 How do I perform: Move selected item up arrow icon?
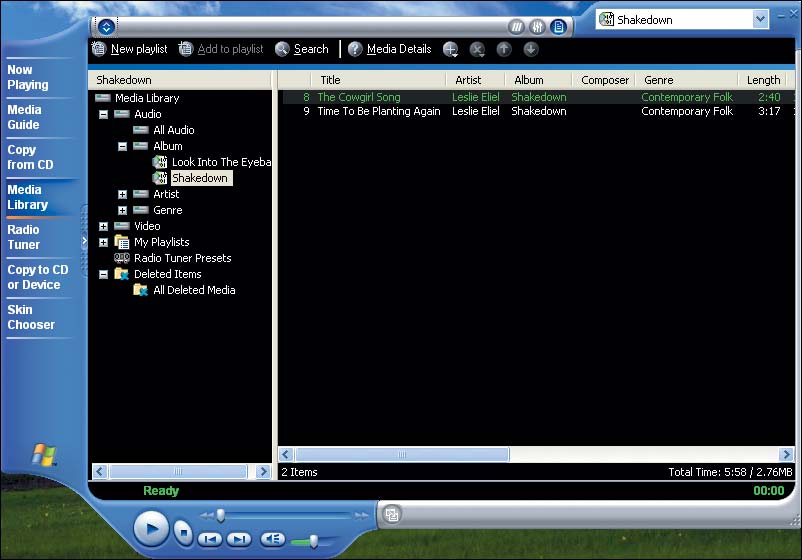tap(504, 49)
